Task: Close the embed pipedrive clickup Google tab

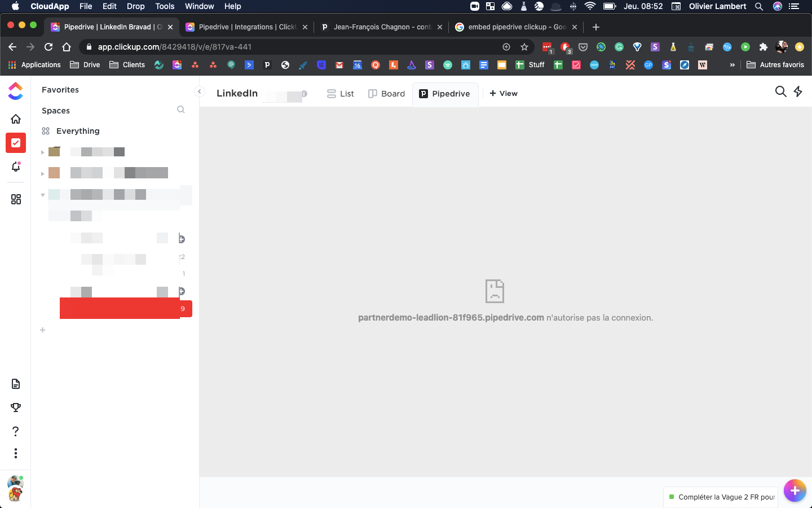Action: [575, 27]
